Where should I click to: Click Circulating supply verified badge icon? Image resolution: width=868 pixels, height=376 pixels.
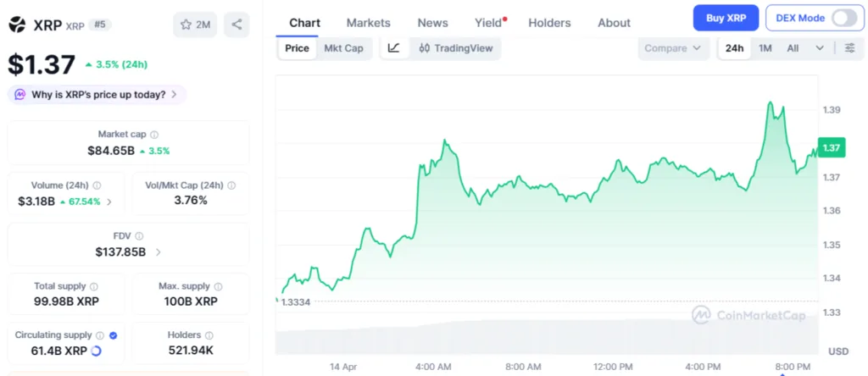(x=114, y=335)
